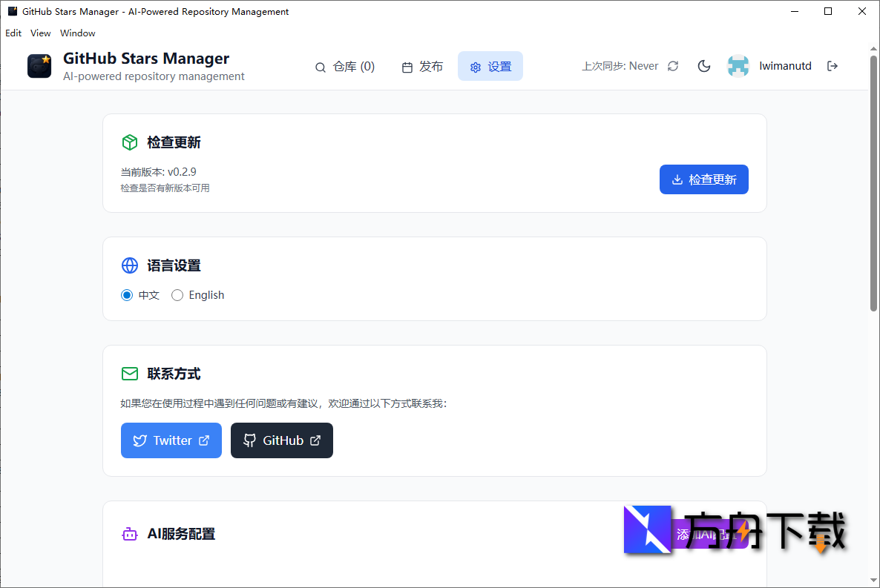
Task: Click the envelope icon beside 联系方式
Action: [130, 374]
